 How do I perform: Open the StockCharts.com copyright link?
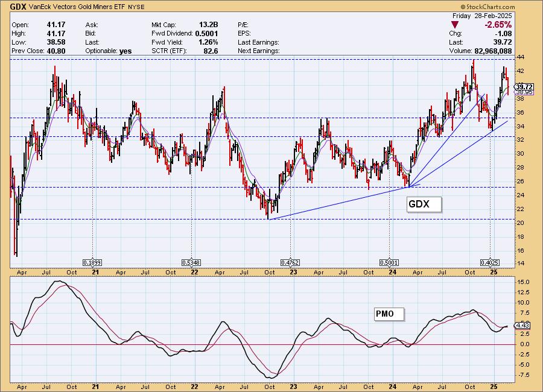(487, 7)
